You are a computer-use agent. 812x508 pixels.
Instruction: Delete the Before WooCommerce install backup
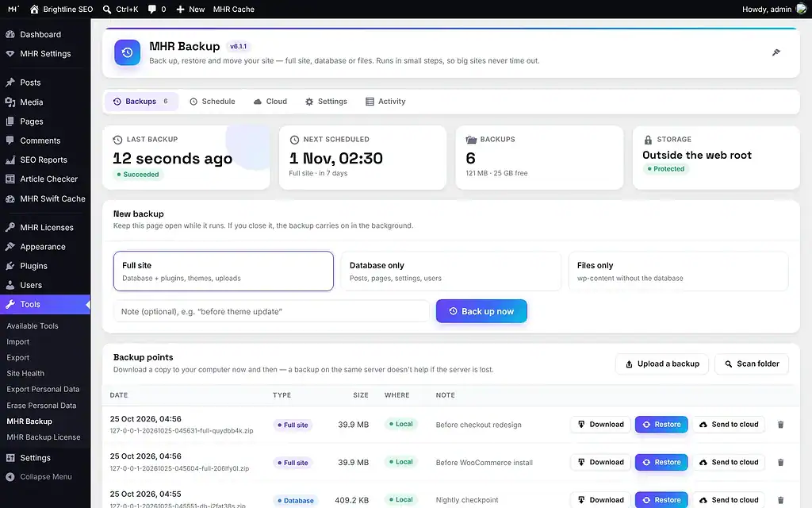pyautogui.click(x=780, y=463)
